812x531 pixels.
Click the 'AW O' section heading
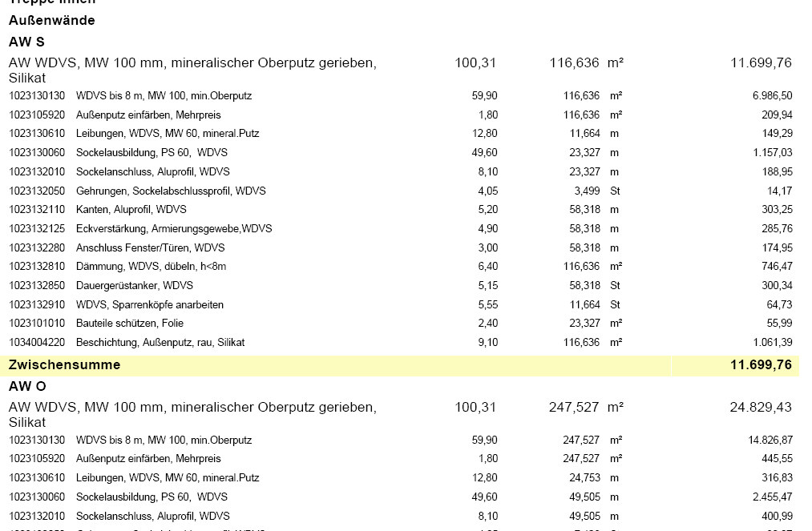(27, 386)
